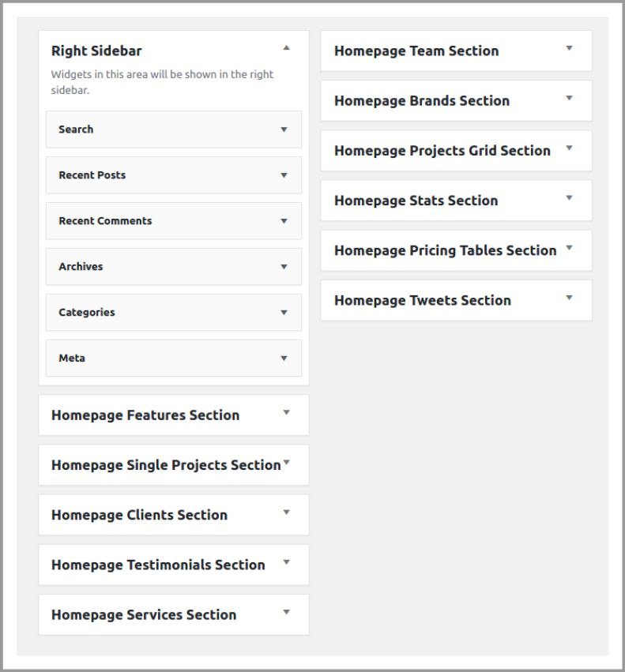Click the Search widget title
625x672 pixels.
click(x=76, y=130)
